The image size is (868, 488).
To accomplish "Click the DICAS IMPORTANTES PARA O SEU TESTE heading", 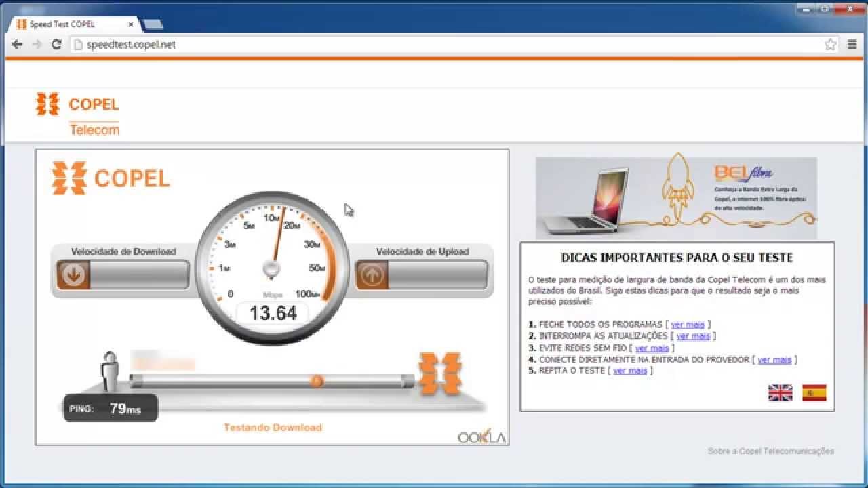I will pos(677,258).
